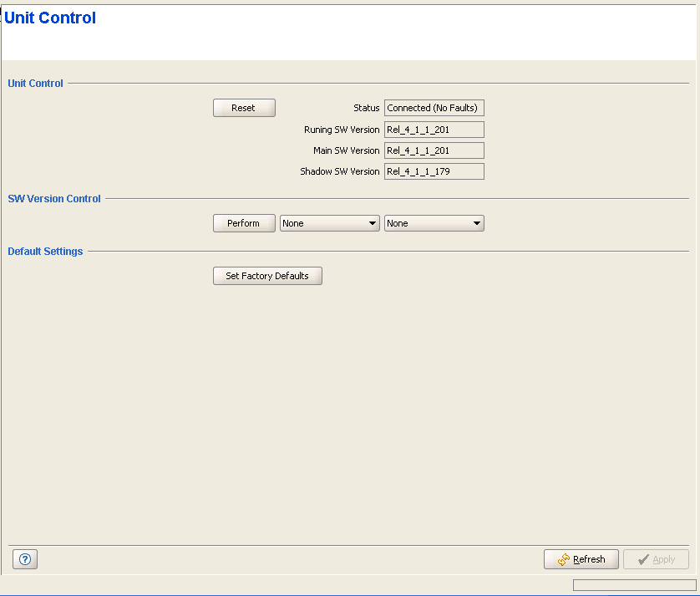
Task: Select the Runing SW Version value field
Action: click(x=434, y=130)
